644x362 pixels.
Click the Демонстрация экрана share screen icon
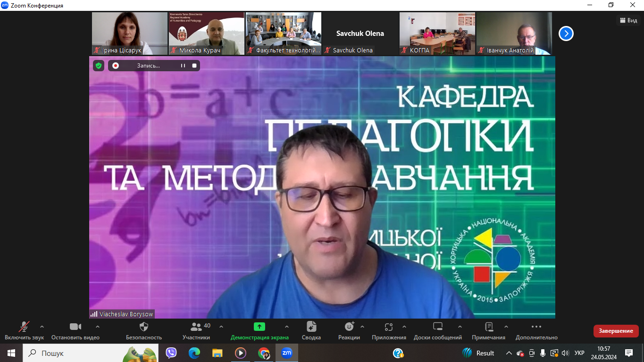[259, 327]
